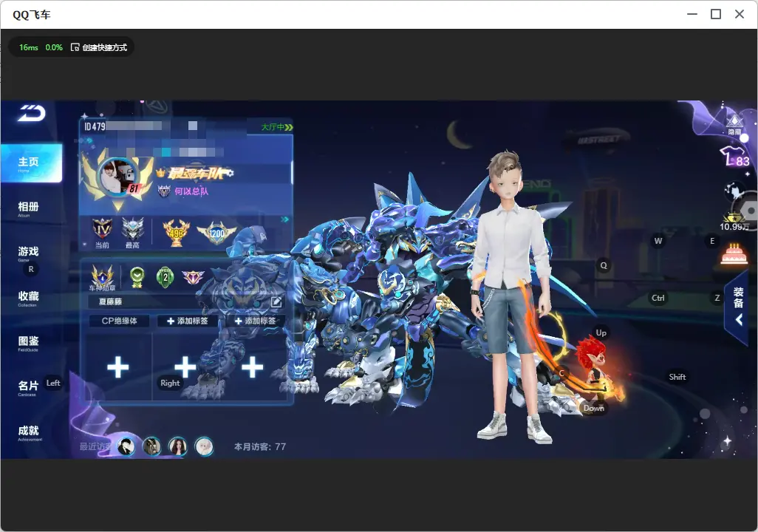Click the purple winged T badge
Screen dimensions: 758x532
pos(193,277)
